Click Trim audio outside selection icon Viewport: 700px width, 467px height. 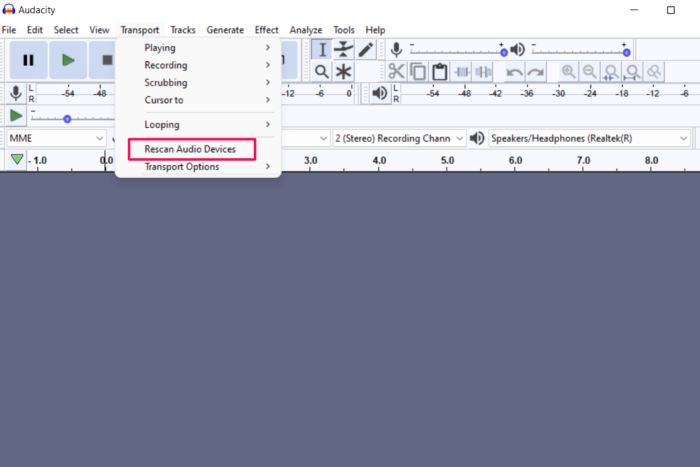click(x=462, y=71)
